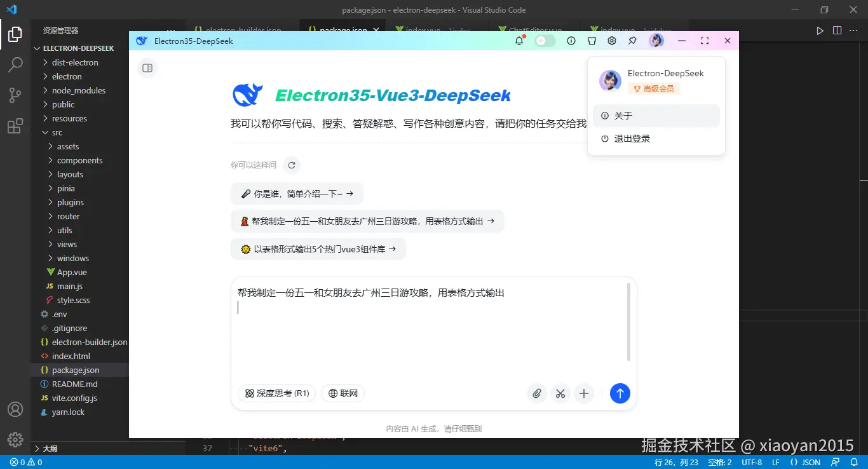This screenshot has height=469, width=868.
Task: Toggle 深度思考 (R1) mode
Action: (277, 393)
